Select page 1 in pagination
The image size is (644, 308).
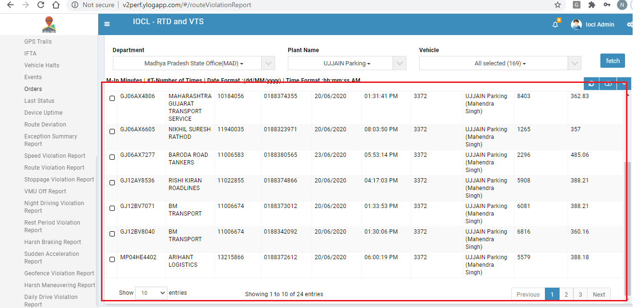point(552,294)
